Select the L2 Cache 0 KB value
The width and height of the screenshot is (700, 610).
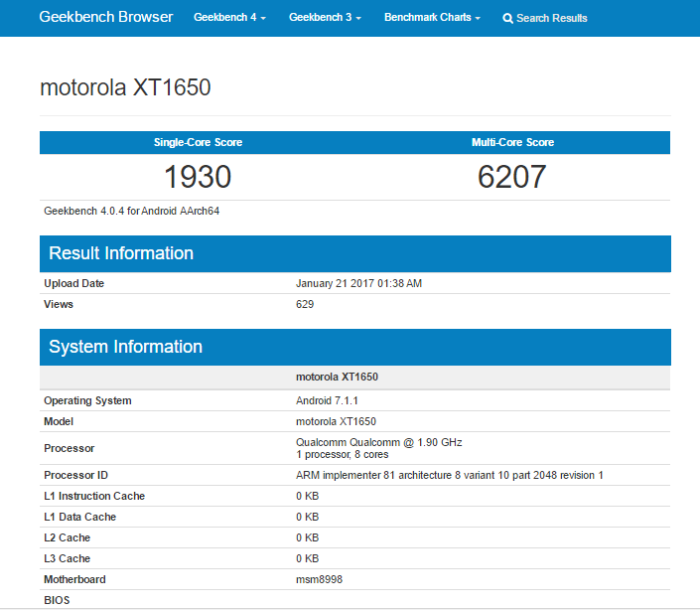(308, 537)
